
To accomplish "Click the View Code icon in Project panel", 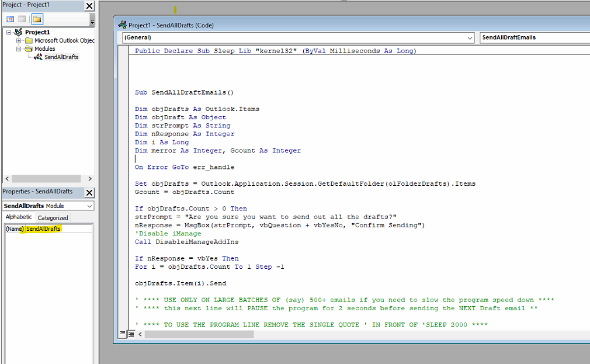I will 10,19.
